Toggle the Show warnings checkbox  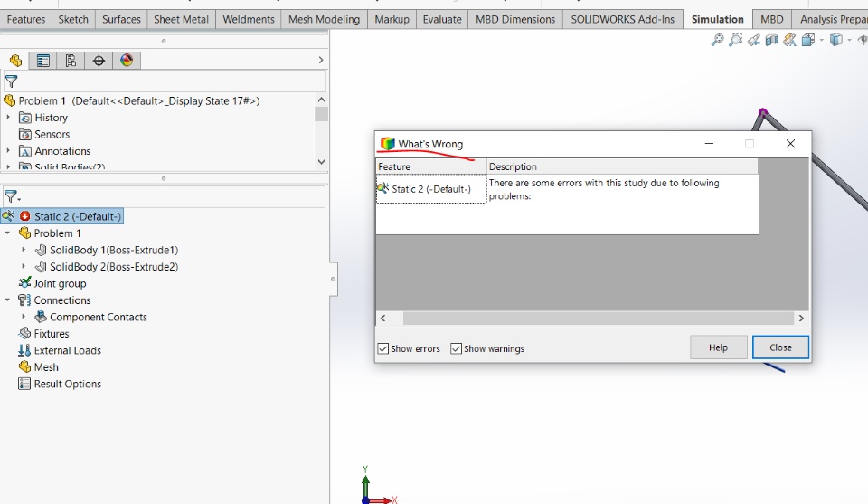click(x=456, y=348)
